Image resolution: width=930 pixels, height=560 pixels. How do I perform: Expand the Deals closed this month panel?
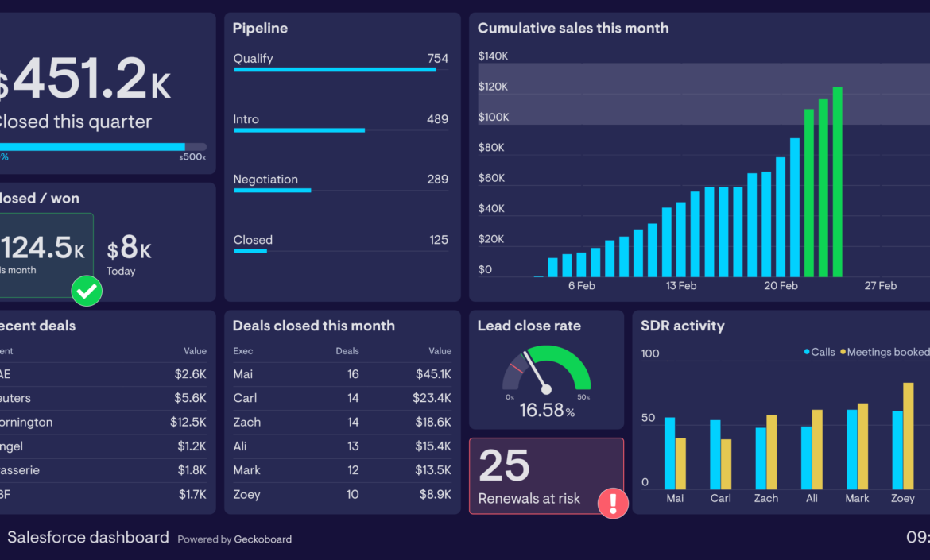coord(313,326)
